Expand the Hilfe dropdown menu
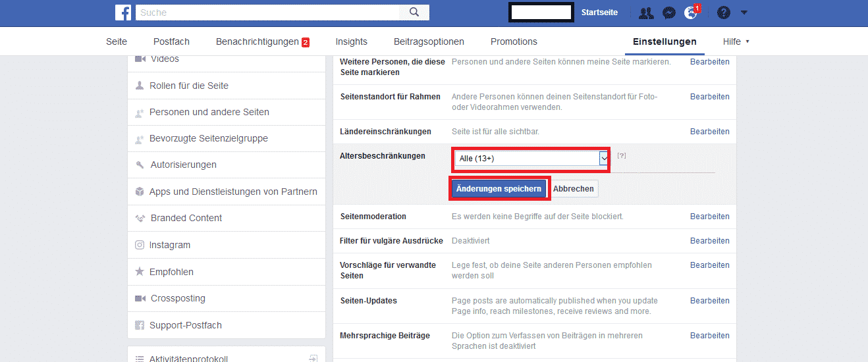The height and width of the screenshot is (362, 868). 736,41
